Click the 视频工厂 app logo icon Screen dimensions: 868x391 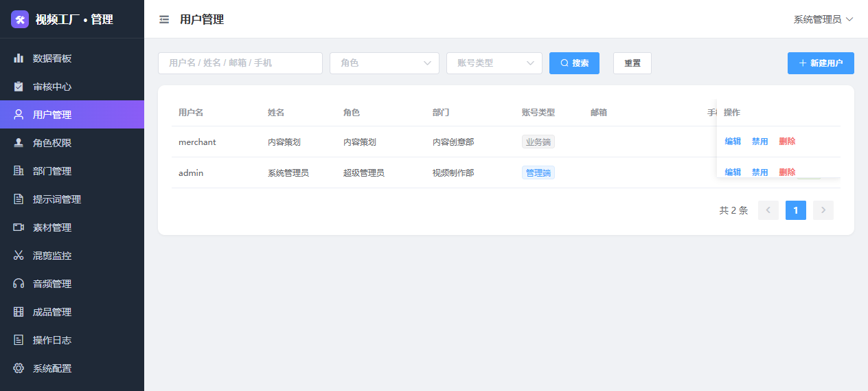click(x=20, y=19)
